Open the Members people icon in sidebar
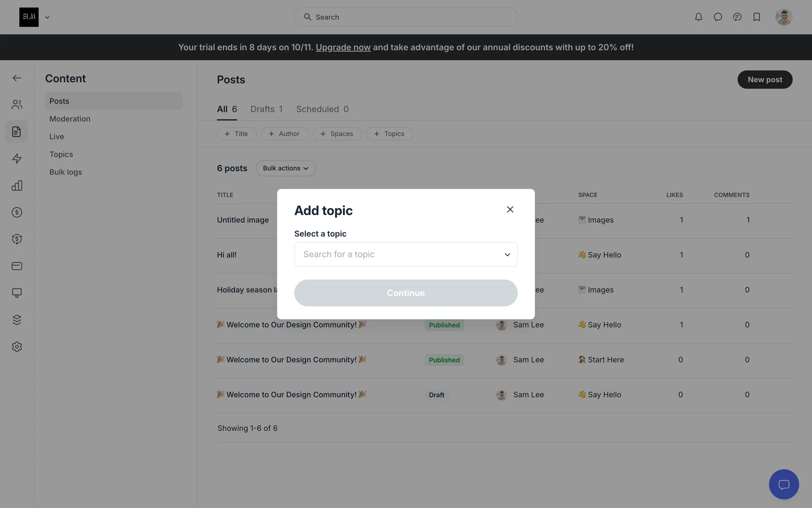812x508 pixels. point(17,105)
